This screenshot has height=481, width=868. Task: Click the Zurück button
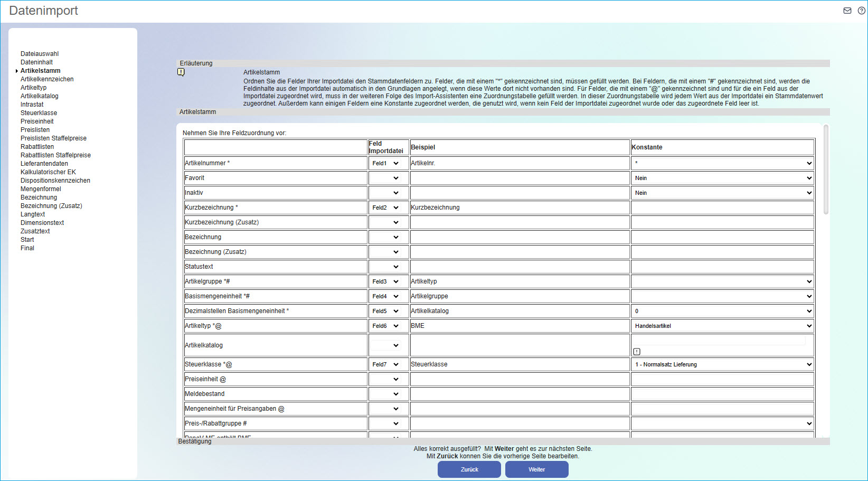tap(469, 469)
